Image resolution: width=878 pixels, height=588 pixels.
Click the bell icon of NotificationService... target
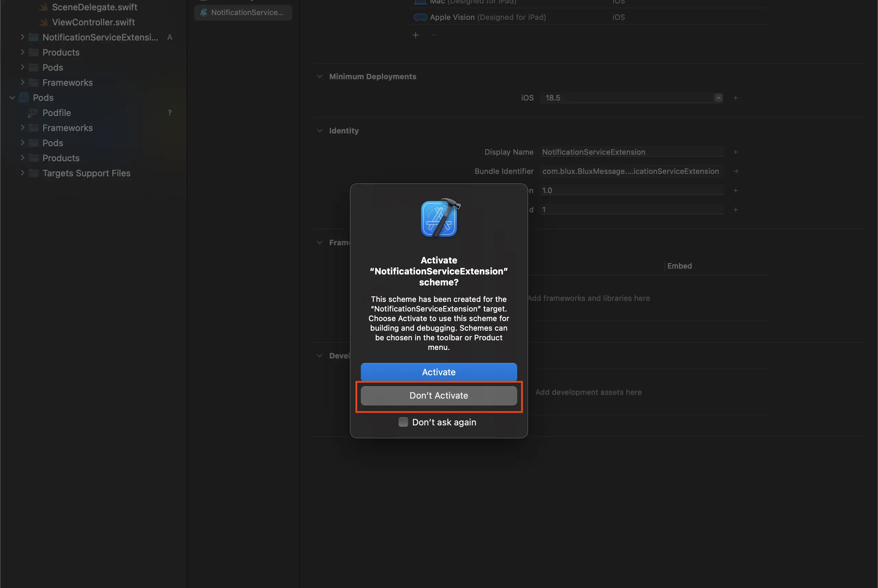[204, 12]
